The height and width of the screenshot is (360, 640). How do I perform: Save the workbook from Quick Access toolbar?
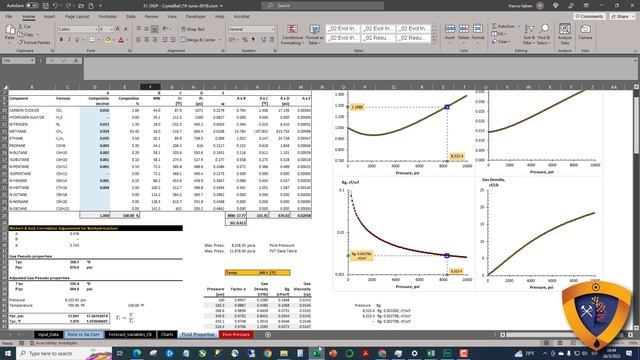pos(46,6)
